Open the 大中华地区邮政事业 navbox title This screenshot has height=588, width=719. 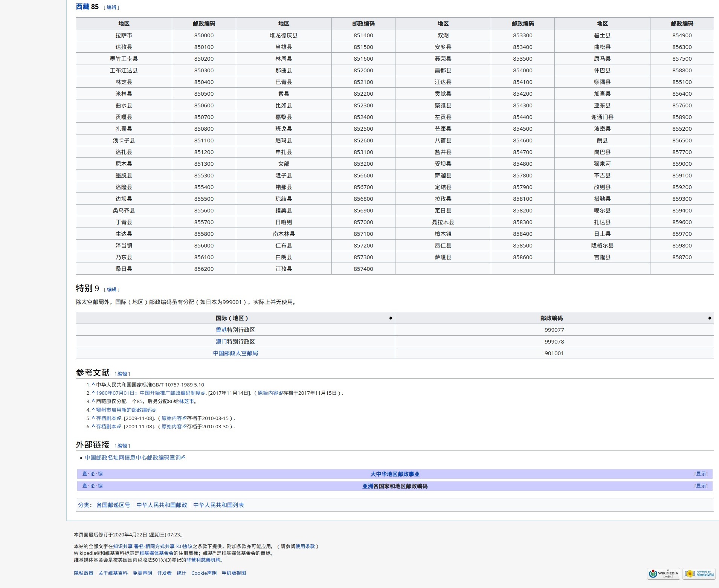[x=395, y=474]
